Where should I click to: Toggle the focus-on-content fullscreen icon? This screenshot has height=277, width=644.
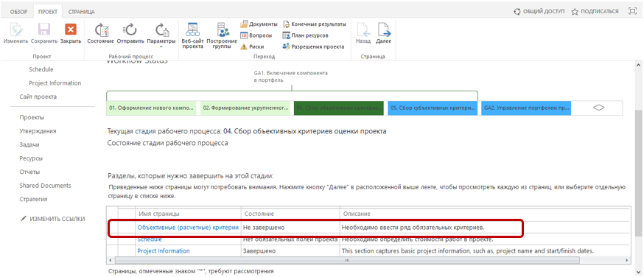pos(632,12)
